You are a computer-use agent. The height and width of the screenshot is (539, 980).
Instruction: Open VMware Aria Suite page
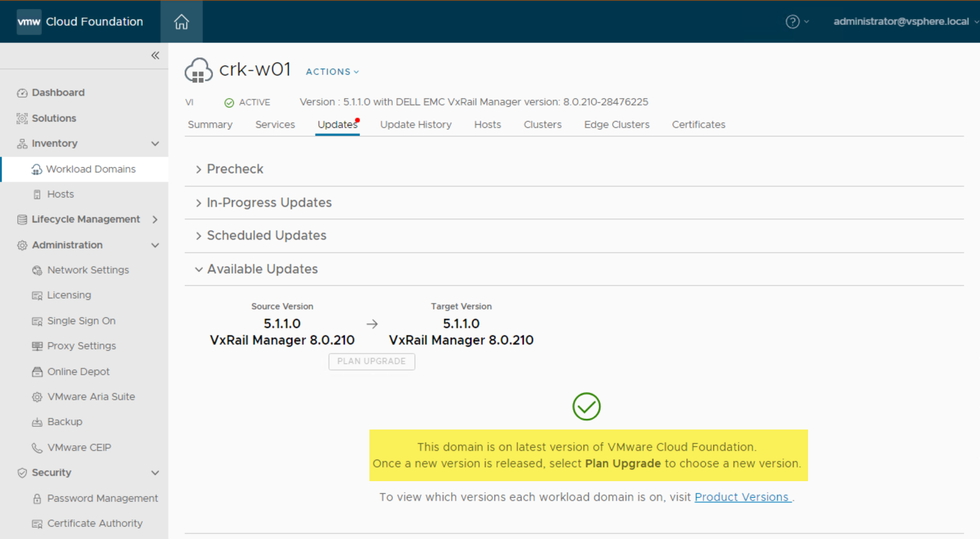91,397
